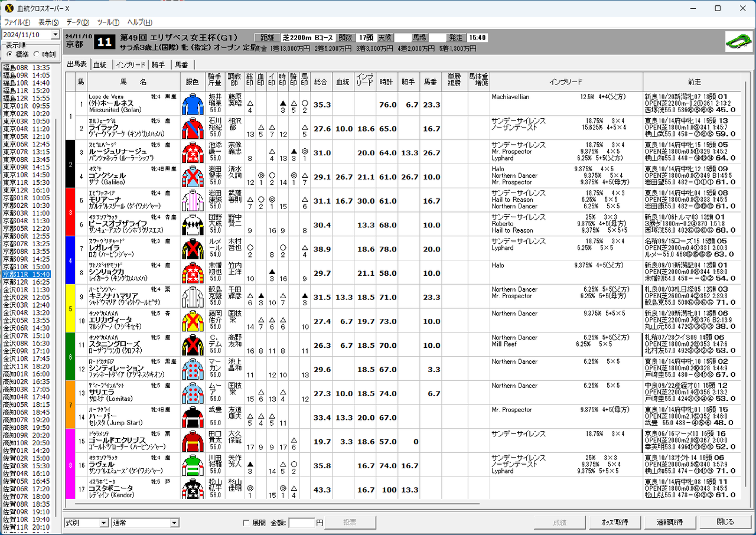Open the date dropdown showing 2024/11/10
Image resolution: width=756 pixels, height=535 pixels.
56,35
